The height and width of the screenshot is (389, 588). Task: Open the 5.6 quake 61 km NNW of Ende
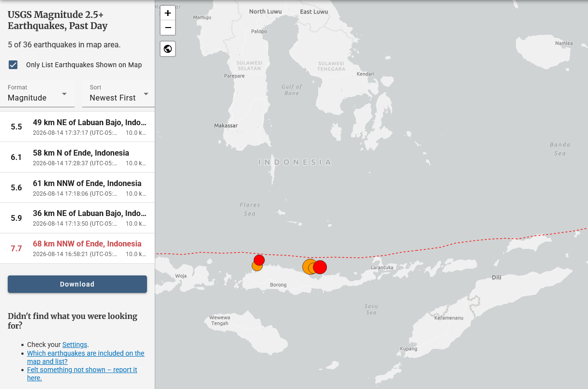tap(77, 188)
